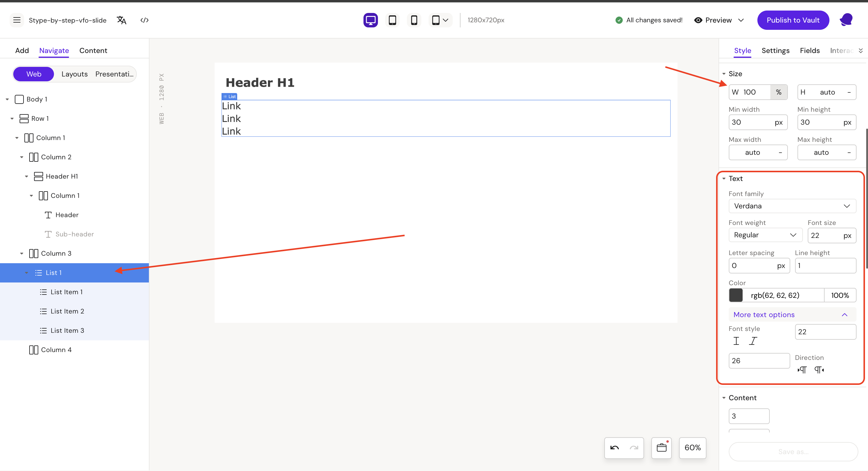Open the user avatar profile

pos(846,20)
